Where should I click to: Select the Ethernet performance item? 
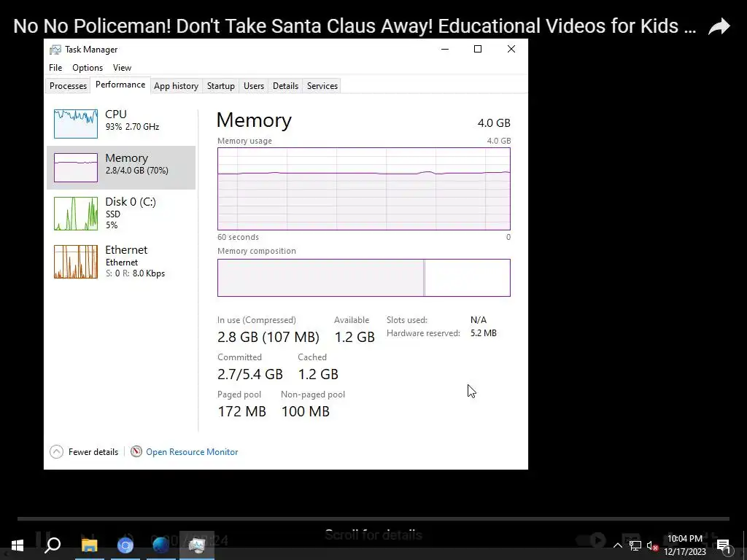tap(121, 262)
